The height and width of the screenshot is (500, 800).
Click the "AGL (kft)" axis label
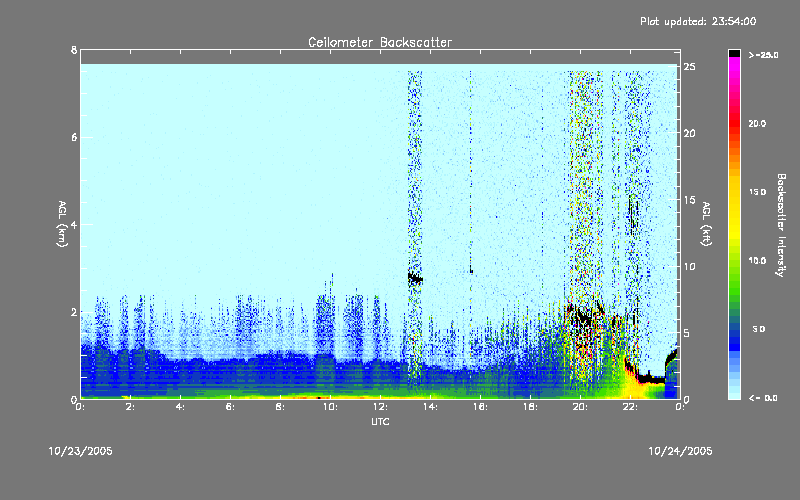pos(706,224)
